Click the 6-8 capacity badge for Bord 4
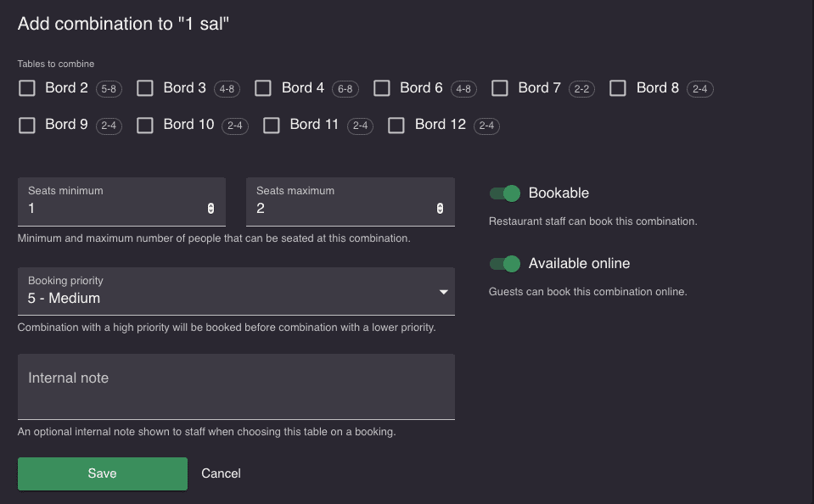 345,89
